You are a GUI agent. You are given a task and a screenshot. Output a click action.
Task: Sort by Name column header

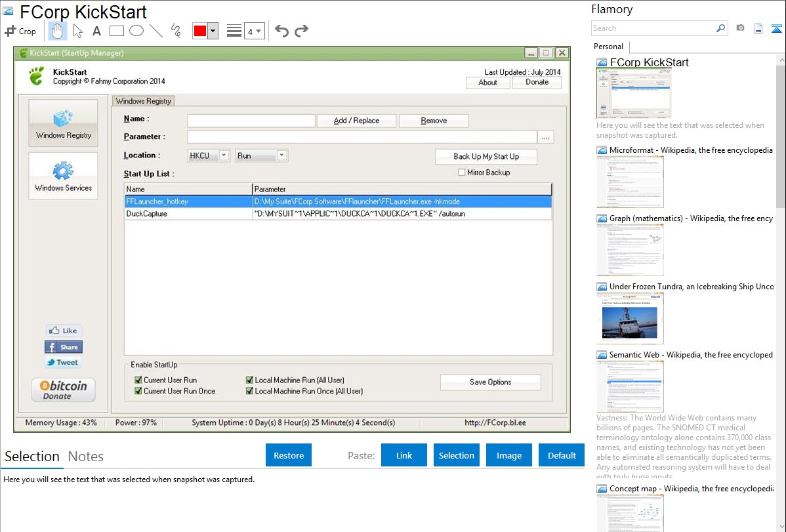pyautogui.click(x=188, y=189)
